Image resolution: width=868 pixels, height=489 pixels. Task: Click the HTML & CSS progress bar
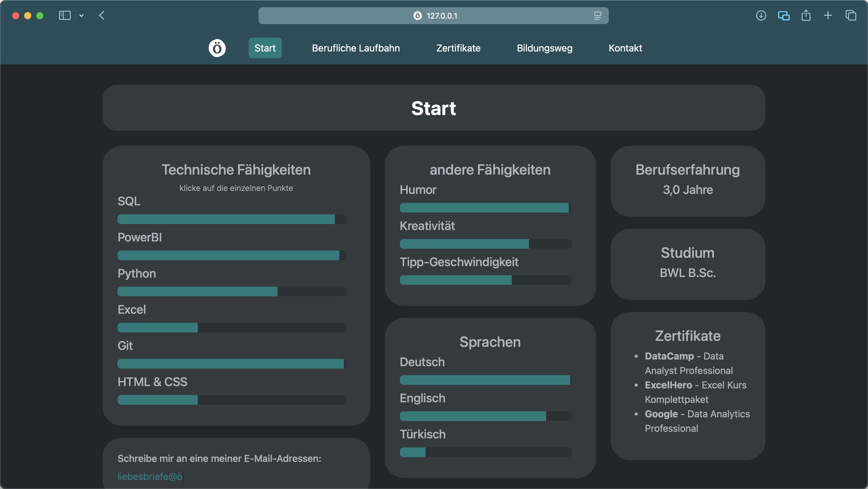(x=232, y=400)
